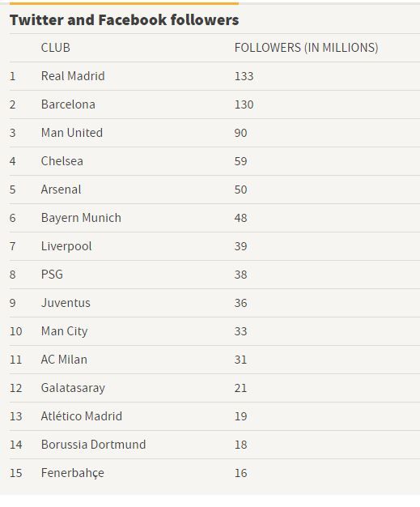Click the PSG club name
420x507 pixels.
[x=52, y=275]
